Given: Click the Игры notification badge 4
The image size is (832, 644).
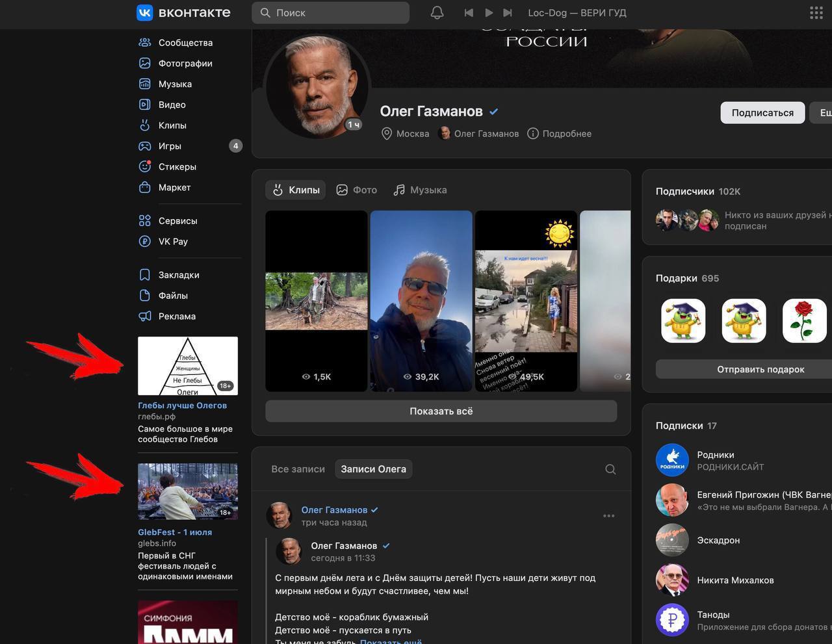Looking at the screenshot, I should pyautogui.click(x=235, y=146).
